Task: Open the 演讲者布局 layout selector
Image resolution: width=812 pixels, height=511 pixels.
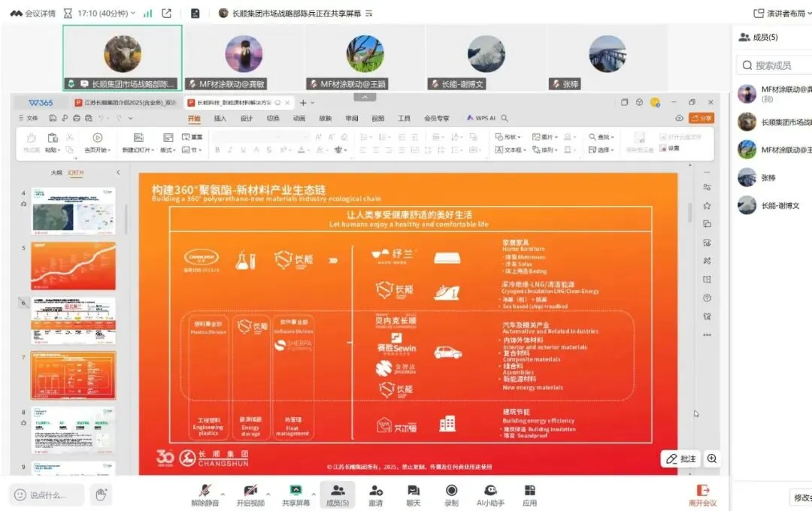Action: (x=782, y=14)
